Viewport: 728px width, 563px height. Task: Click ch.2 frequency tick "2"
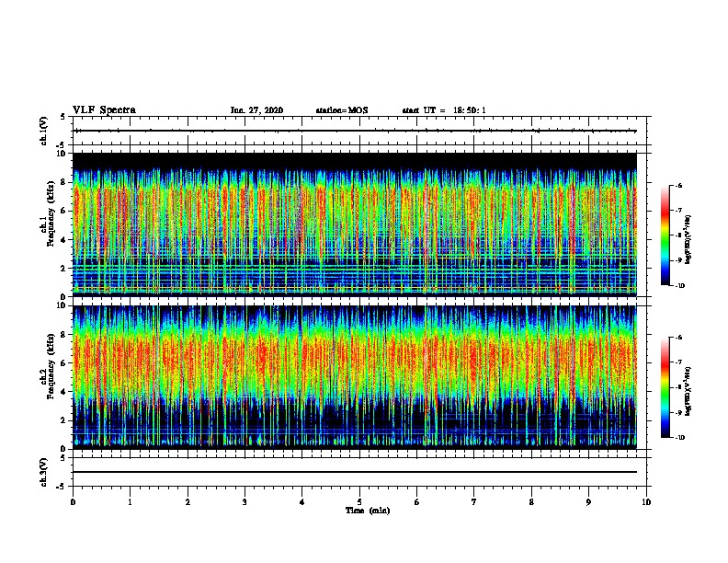coord(63,420)
